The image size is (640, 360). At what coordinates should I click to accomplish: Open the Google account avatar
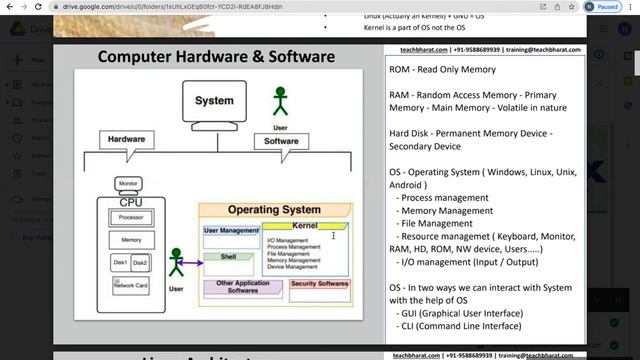point(625,29)
